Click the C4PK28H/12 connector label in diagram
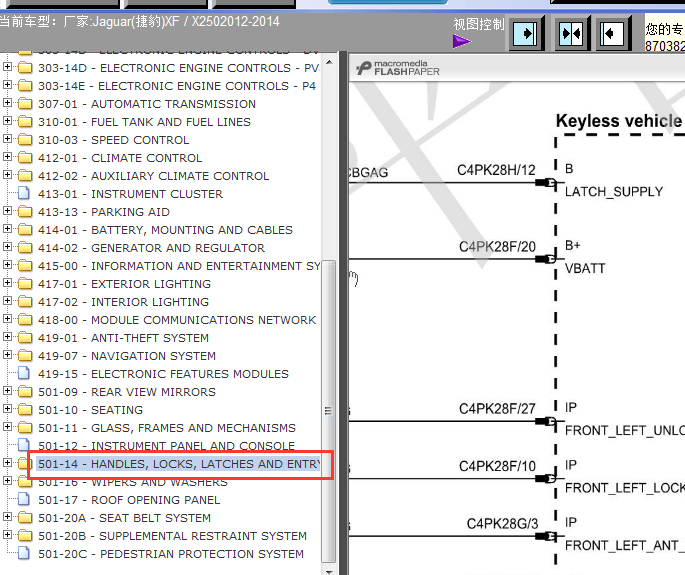 coord(496,170)
